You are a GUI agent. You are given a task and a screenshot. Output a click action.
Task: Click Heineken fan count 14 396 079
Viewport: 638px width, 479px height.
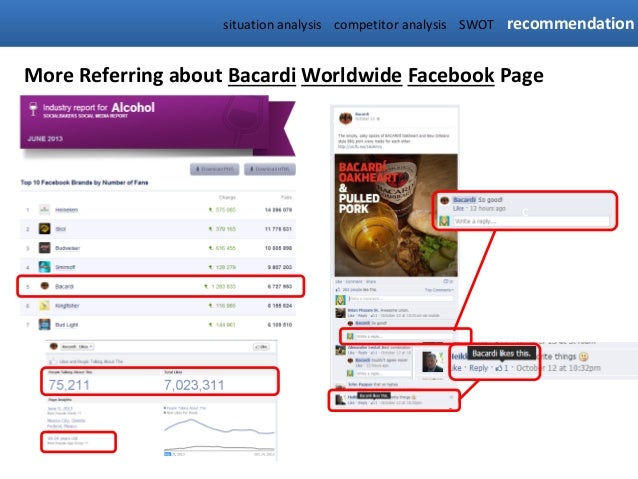(x=278, y=210)
